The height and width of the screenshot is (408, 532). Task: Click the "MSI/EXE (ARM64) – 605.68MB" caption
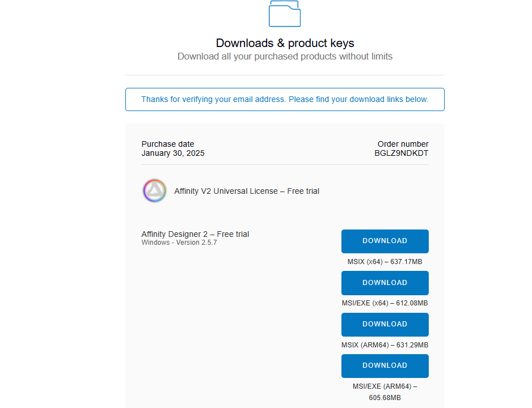[385, 392]
